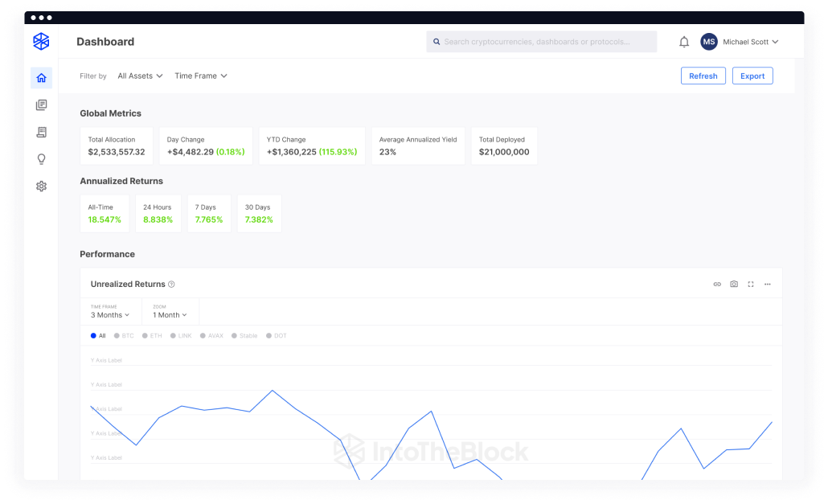Click the search cryptocurrencies field
This screenshot has width=828, height=504.
pyautogui.click(x=541, y=42)
